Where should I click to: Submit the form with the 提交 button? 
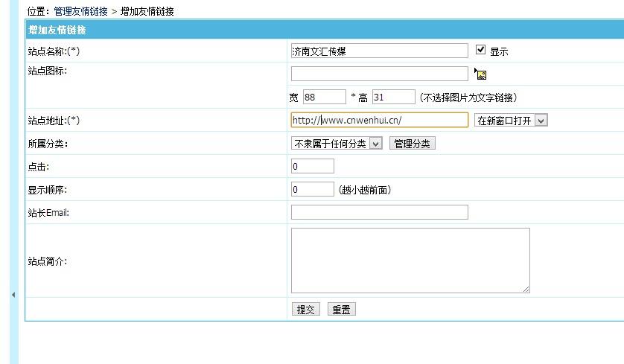306,310
